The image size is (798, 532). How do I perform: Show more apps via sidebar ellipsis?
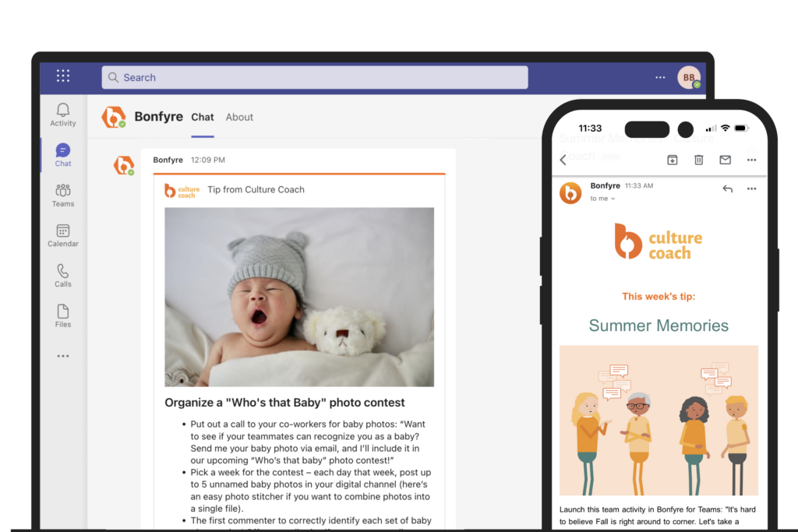63,356
